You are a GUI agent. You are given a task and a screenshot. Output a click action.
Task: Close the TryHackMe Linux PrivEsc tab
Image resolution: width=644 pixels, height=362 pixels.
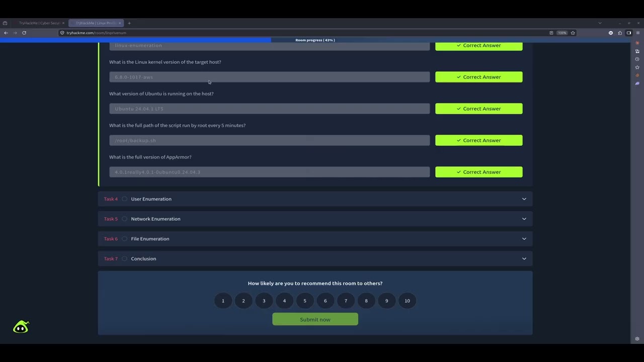[120, 23]
